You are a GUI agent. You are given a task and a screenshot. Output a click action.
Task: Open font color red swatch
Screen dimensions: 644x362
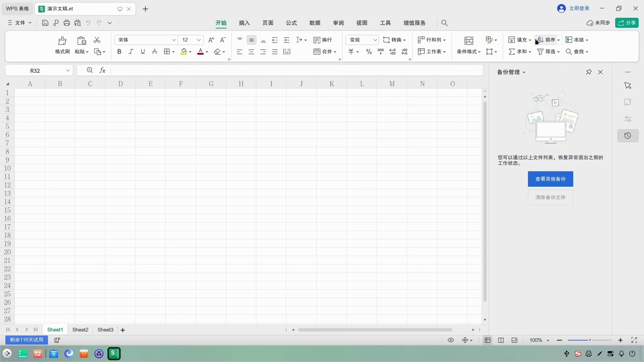click(x=200, y=52)
